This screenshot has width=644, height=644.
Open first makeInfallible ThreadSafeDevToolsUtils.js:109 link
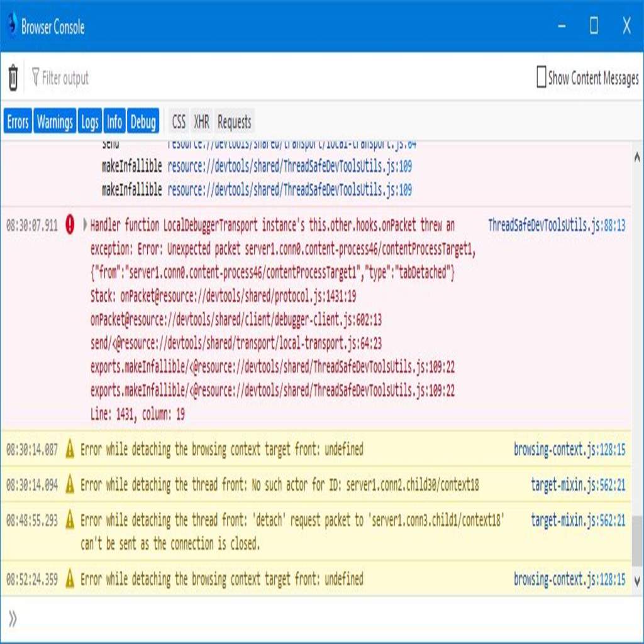(x=289, y=166)
